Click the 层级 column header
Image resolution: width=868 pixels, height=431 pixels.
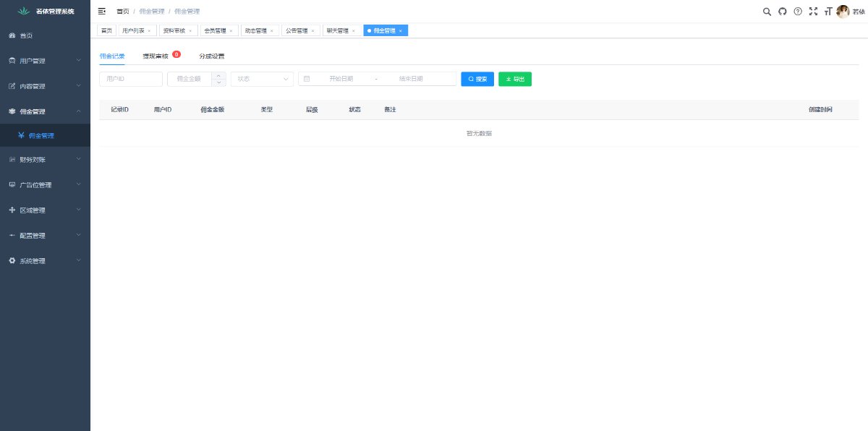pyautogui.click(x=312, y=110)
